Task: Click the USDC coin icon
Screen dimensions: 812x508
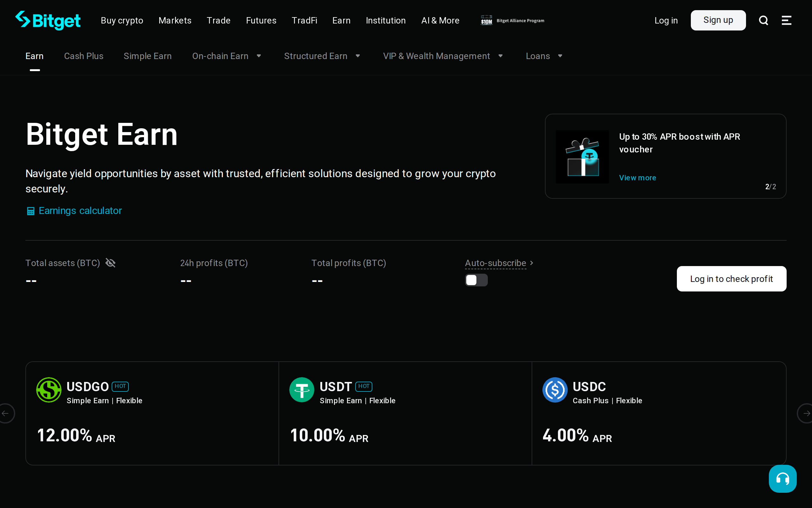Action: [555, 390]
